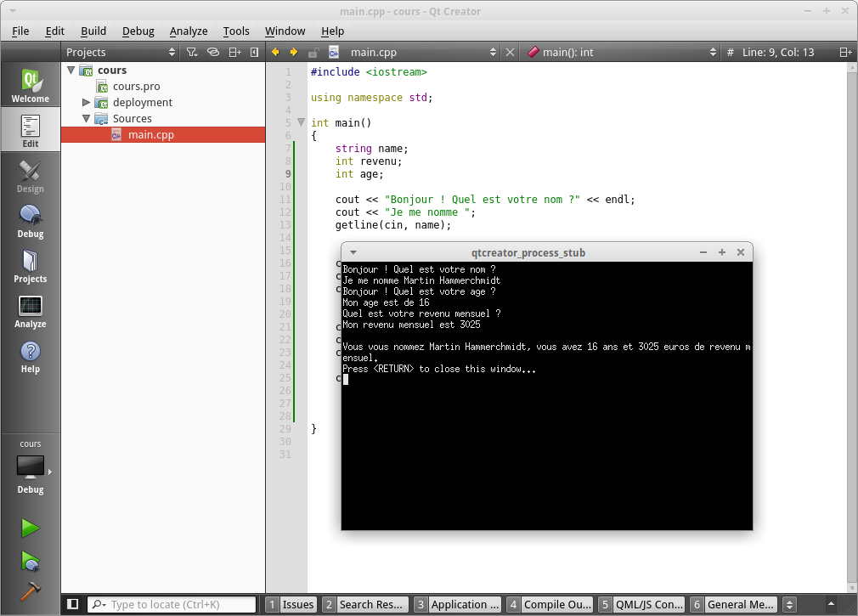Click the terminal output in process stub
The height and width of the screenshot is (616, 858).
pos(546,396)
